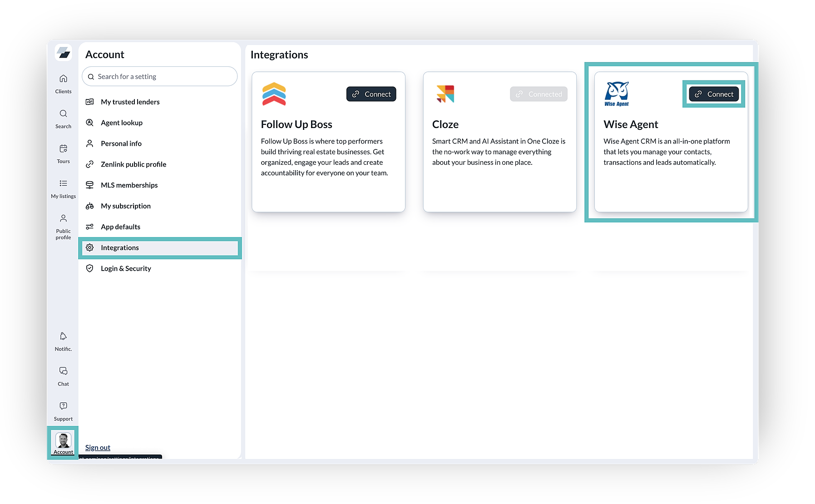
Task: Focus the Search for a setting field
Action: tap(160, 77)
